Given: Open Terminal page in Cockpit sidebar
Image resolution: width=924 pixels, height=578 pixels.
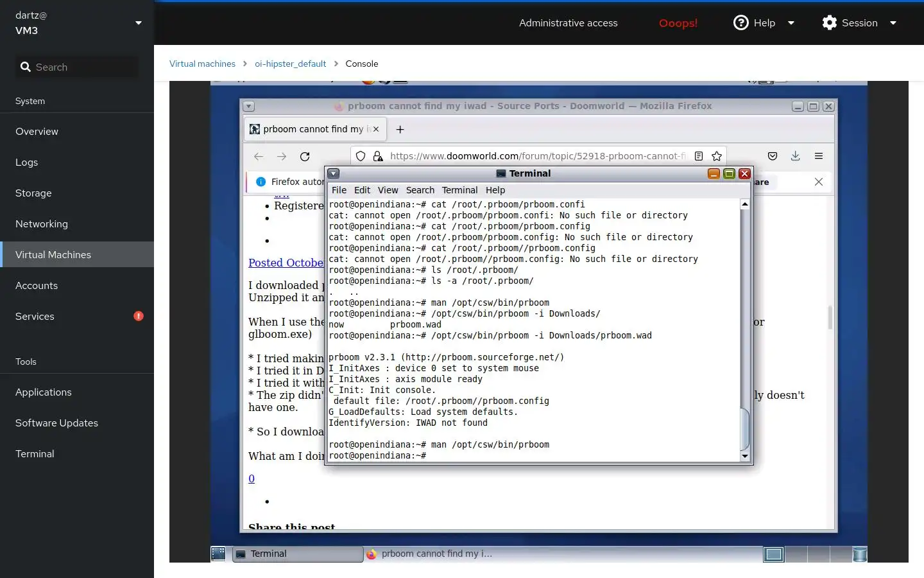Looking at the screenshot, I should 77,453.
